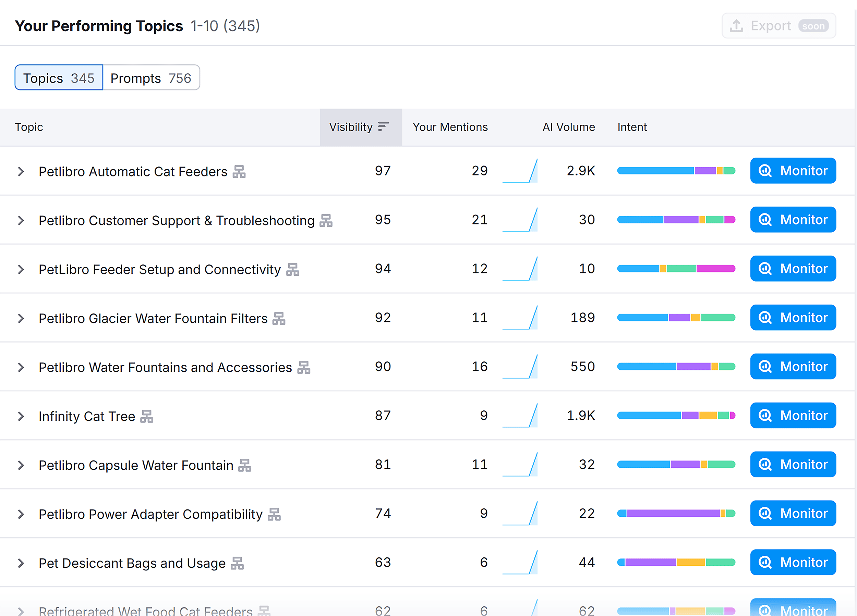Click Monitor for Petlibro Power Adapter Compatibility
The height and width of the screenshot is (616, 857).
point(793,513)
